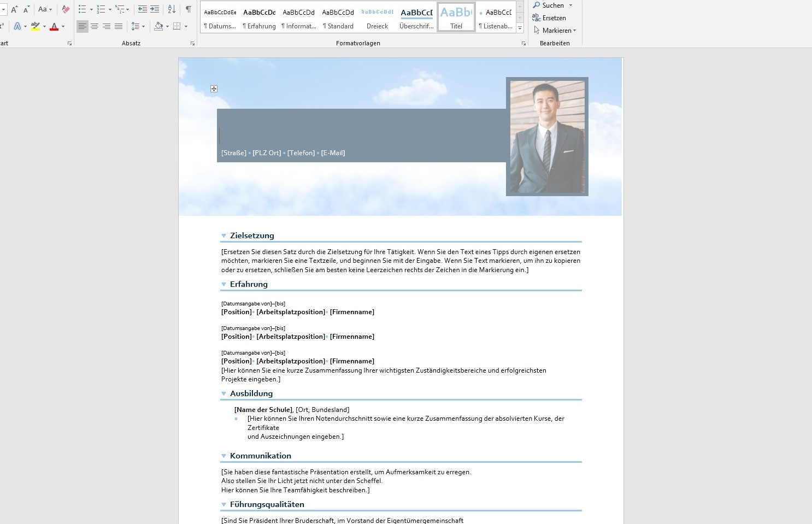Viewport: 812px width, 524px height.
Task: Open the numbering style dropdown arrow
Action: [110, 9]
